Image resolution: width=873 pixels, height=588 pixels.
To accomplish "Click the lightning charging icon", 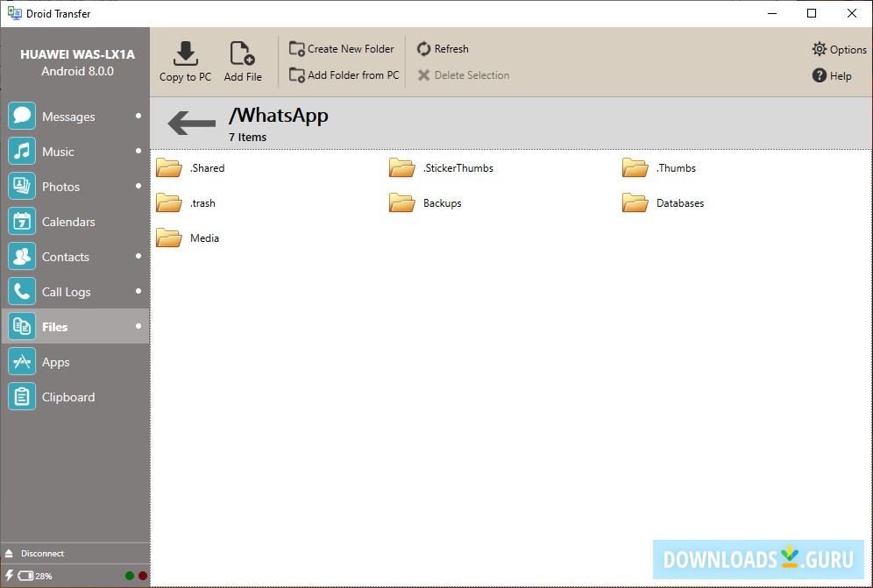I will (x=9, y=576).
